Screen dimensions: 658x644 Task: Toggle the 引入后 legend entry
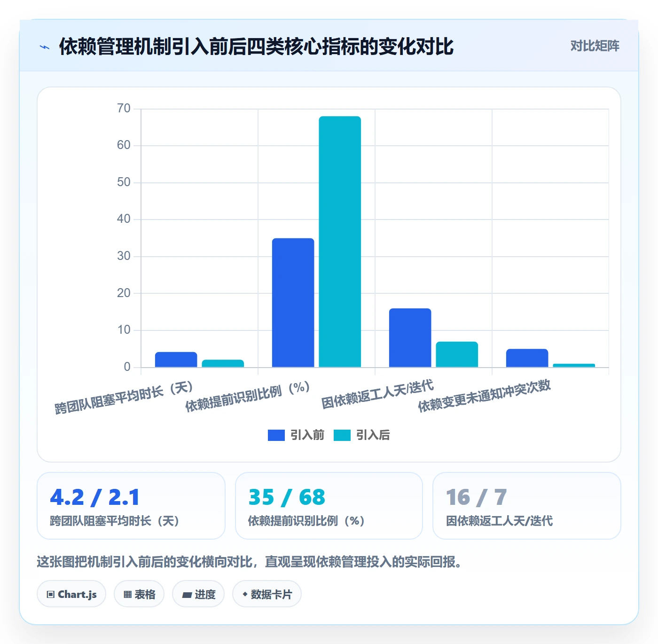point(362,435)
